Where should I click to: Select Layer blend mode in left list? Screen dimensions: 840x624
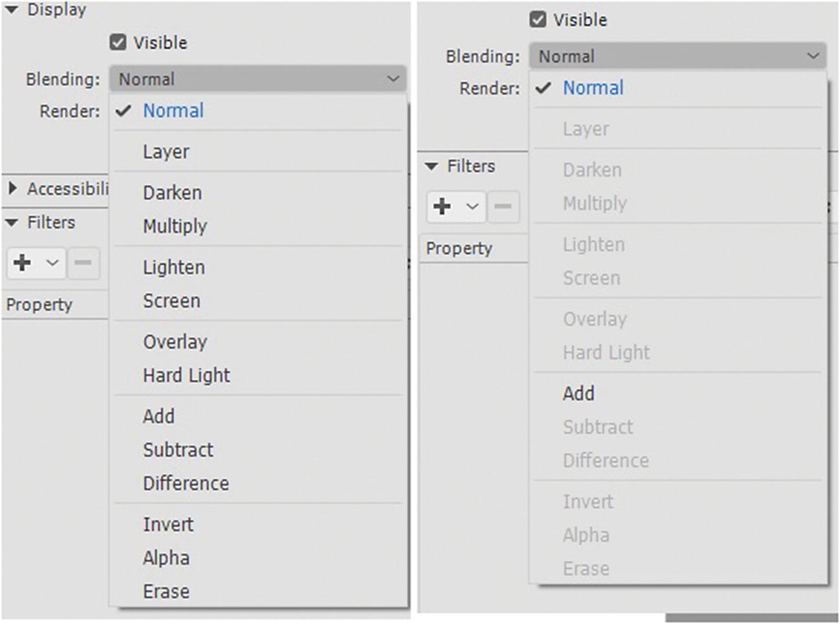(166, 152)
